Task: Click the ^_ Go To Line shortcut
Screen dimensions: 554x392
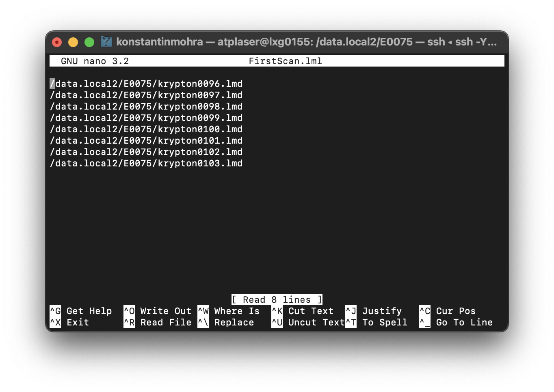Action: [x=456, y=322]
